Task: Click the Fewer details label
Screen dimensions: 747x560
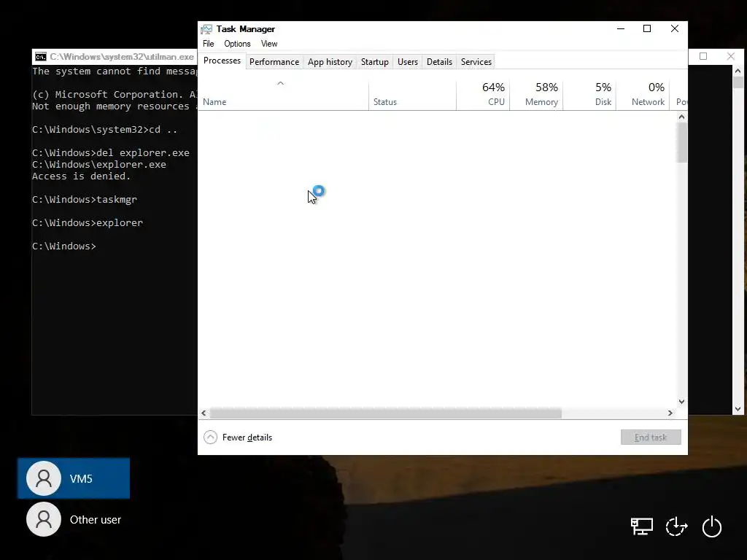Action: coord(247,437)
